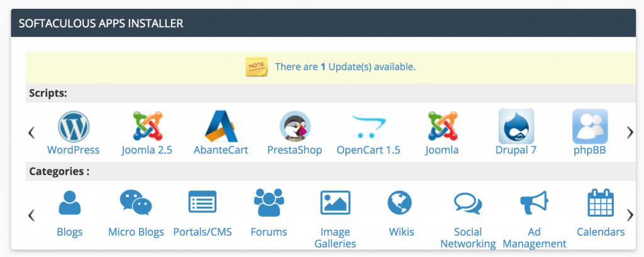Open the Wikis globe icon
The width and height of the screenshot is (644, 257).
tap(399, 203)
